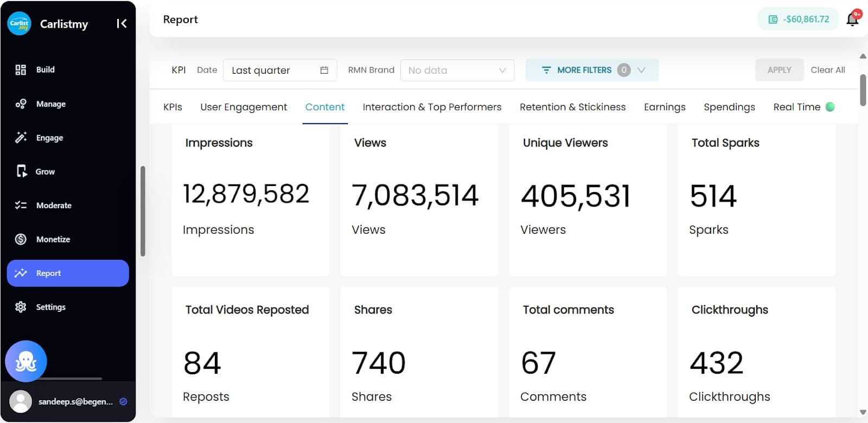Click the APPLY button
This screenshot has width=868, height=423.
click(x=779, y=70)
